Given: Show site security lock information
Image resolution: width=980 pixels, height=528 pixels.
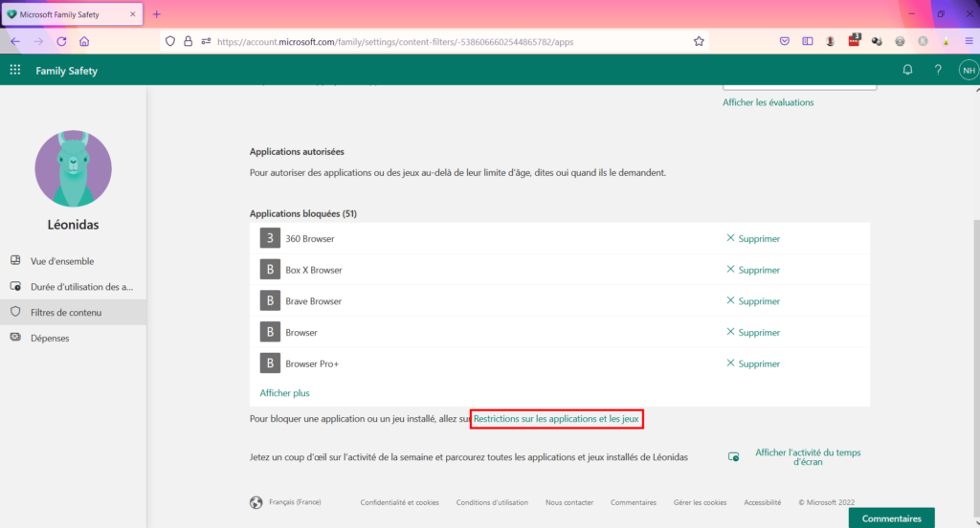Looking at the screenshot, I should point(189,41).
